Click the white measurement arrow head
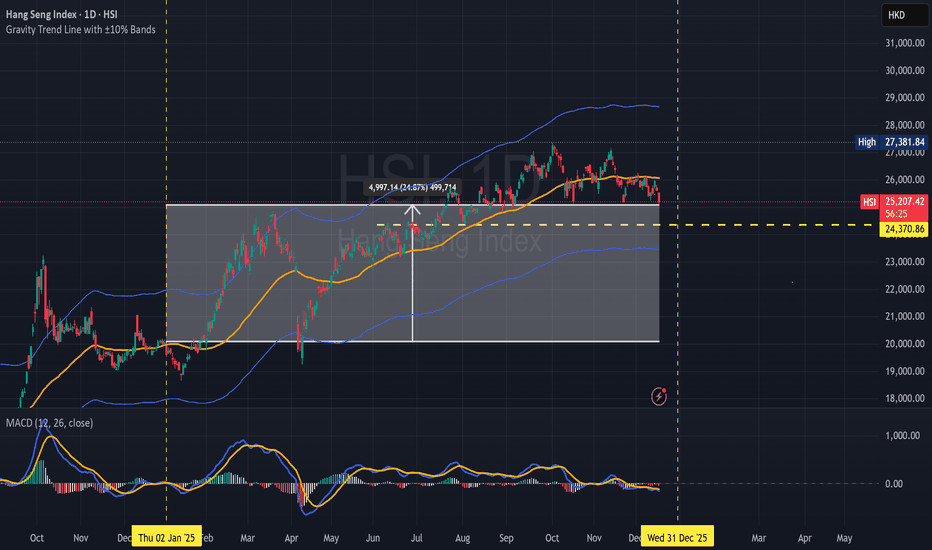This screenshot has height=550, width=932. click(413, 210)
